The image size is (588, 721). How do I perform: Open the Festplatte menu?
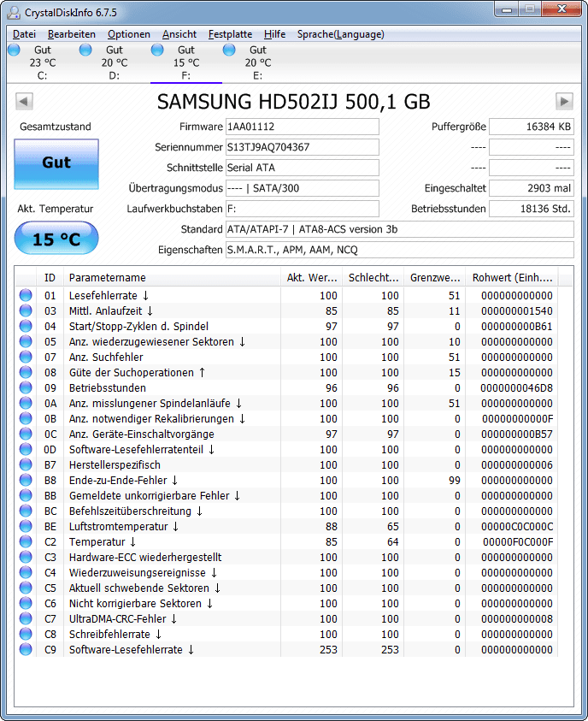click(x=230, y=34)
